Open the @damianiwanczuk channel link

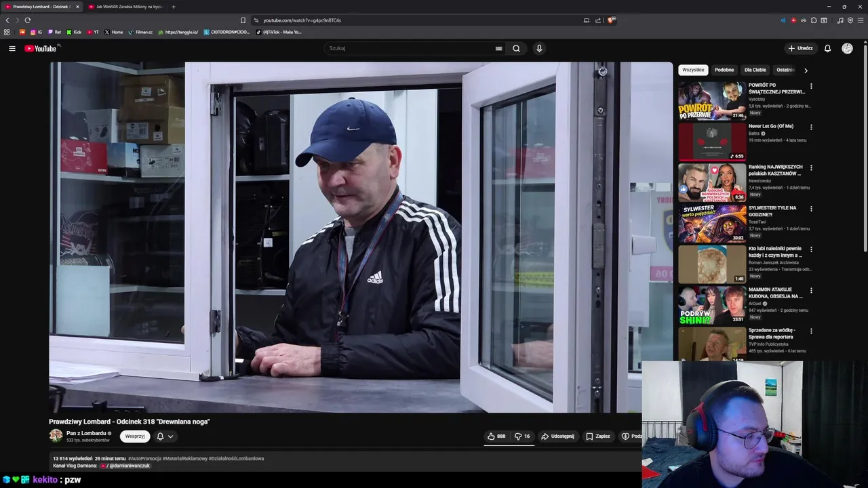tap(130, 466)
